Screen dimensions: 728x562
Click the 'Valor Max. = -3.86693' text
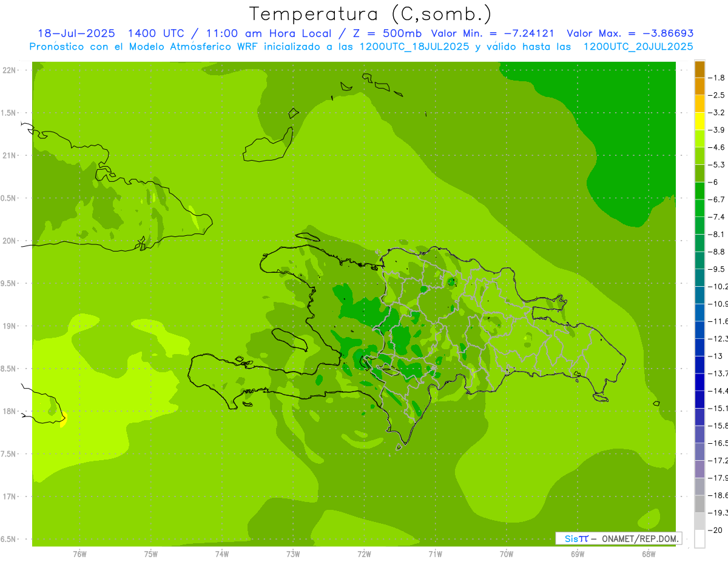coord(630,33)
